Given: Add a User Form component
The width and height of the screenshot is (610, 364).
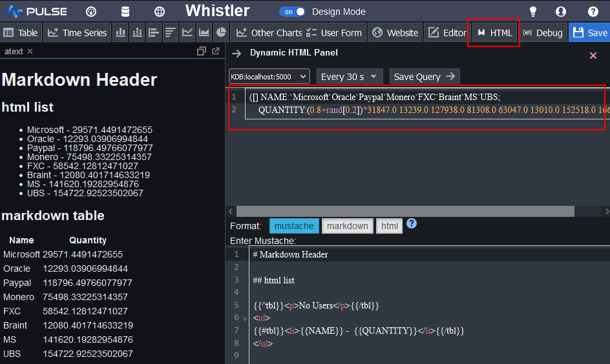Looking at the screenshot, I should pos(334,33).
